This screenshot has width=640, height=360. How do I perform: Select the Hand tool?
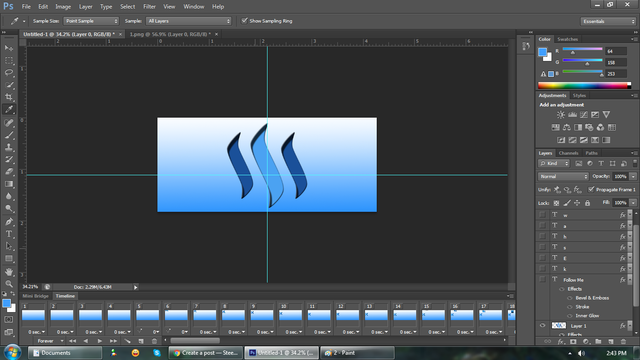click(x=9, y=272)
